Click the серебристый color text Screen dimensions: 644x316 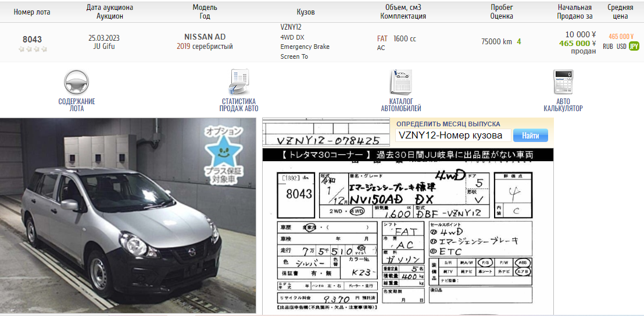213,47
